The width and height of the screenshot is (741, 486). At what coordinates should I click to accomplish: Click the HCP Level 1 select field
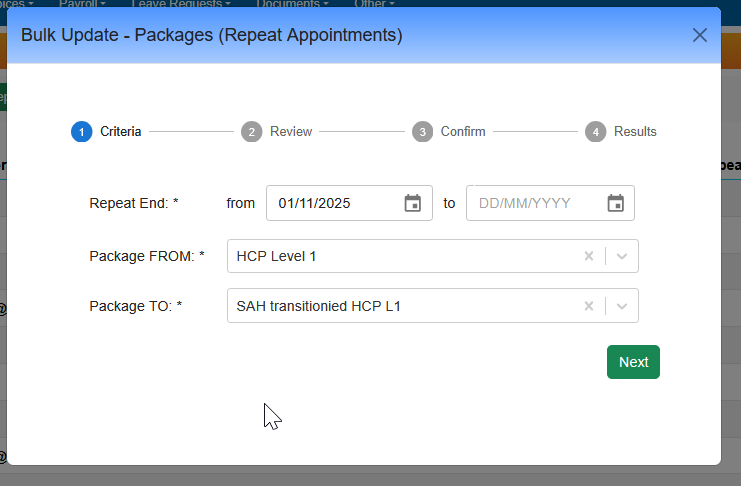click(x=400, y=256)
